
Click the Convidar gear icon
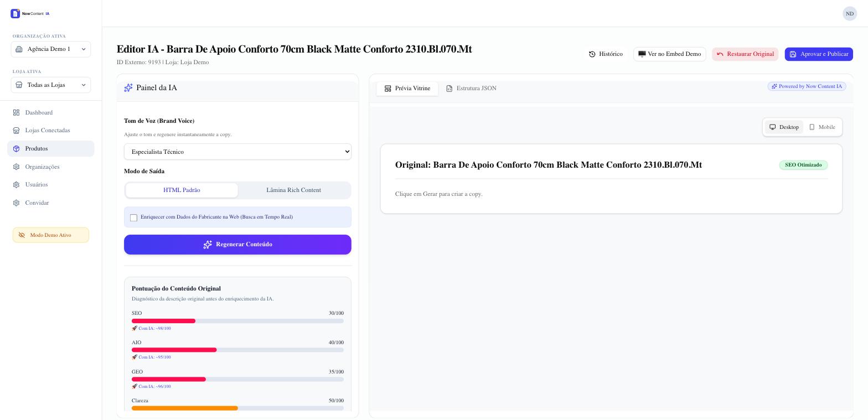(x=16, y=203)
